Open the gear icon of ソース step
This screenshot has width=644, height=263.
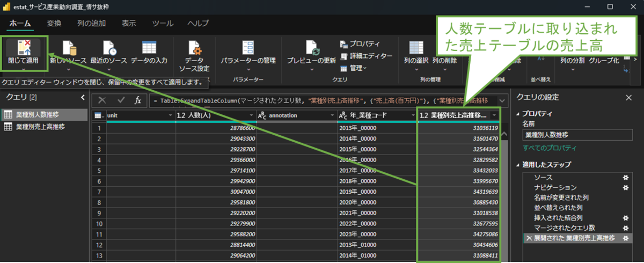point(625,177)
